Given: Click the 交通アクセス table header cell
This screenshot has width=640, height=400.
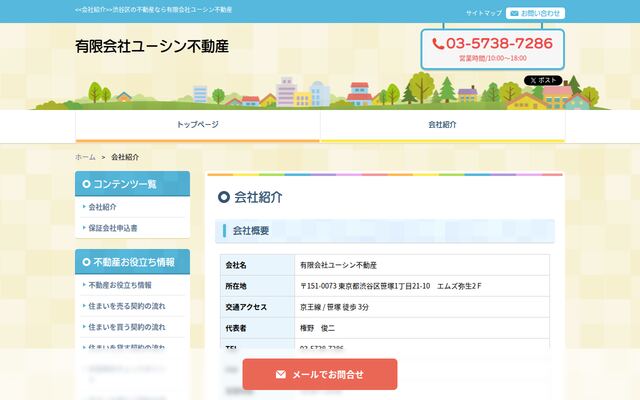Looking at the screenshot, I should click(x=258, y=307).
